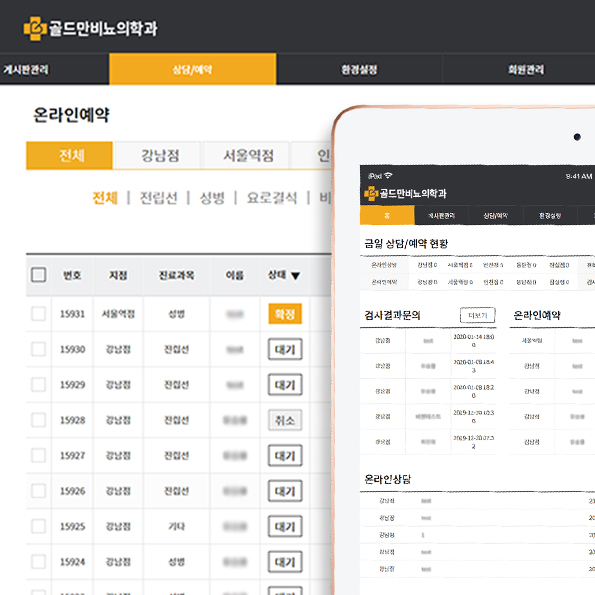Click the 온라인예약 page title

click(71, 115)
